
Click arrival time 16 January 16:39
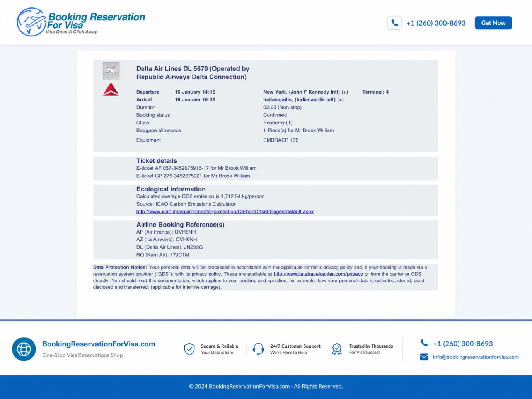pos(195,100)
